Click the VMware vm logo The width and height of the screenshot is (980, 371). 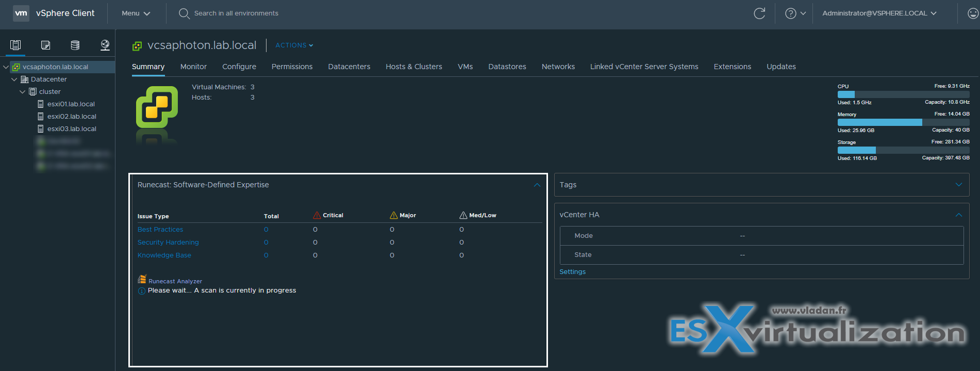pyautogui.click(x=21, y=13)
